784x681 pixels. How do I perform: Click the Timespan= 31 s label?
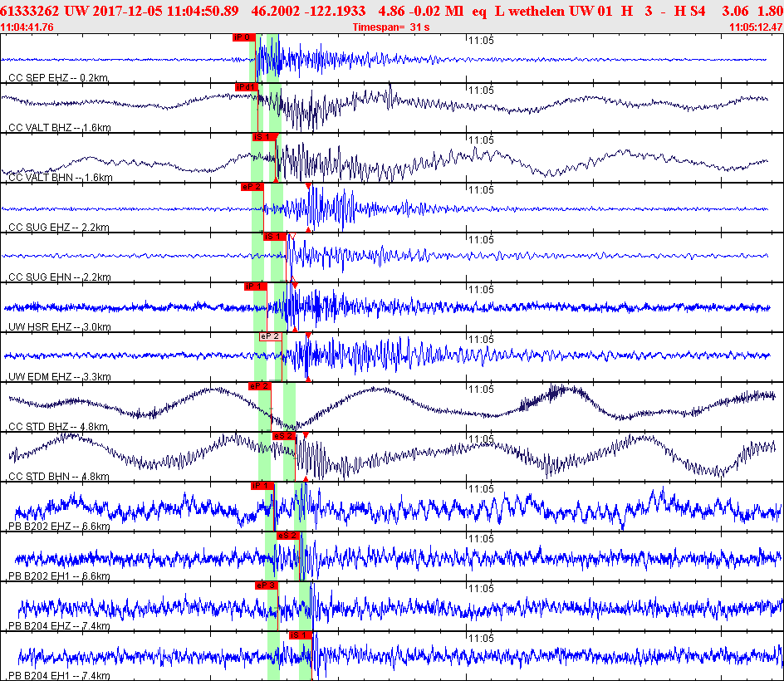(391, 27)
